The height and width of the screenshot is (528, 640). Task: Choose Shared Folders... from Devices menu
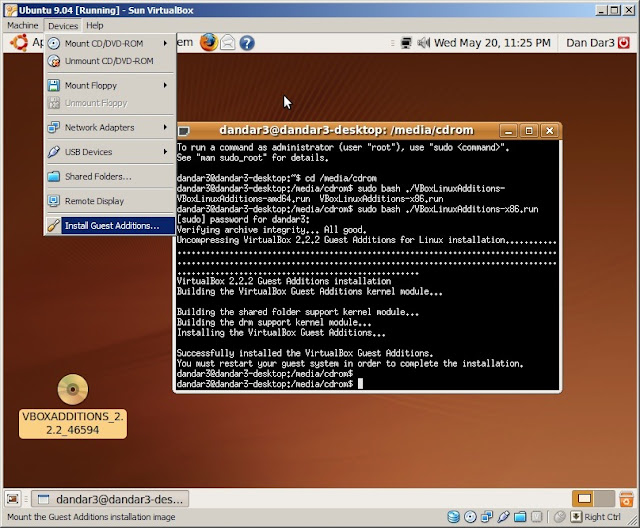(x=109, y=176)
